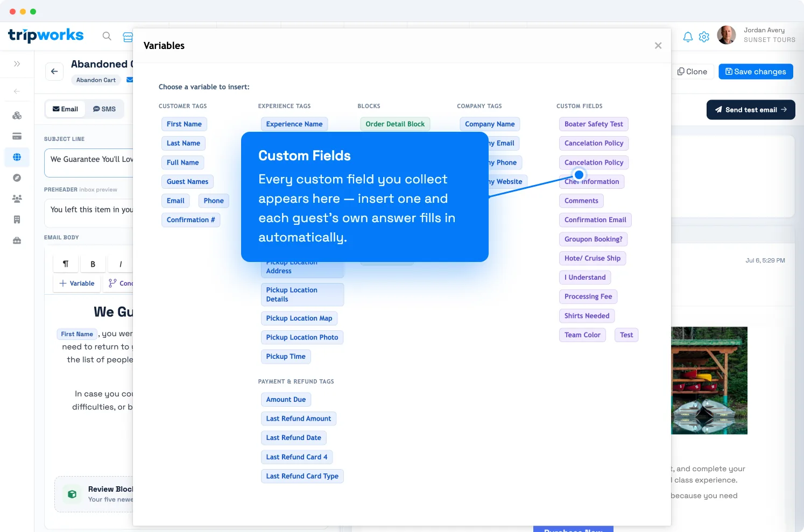Insert the Last Name variable
This screenshot has width=804, height=532.
[x=184, y=144]
